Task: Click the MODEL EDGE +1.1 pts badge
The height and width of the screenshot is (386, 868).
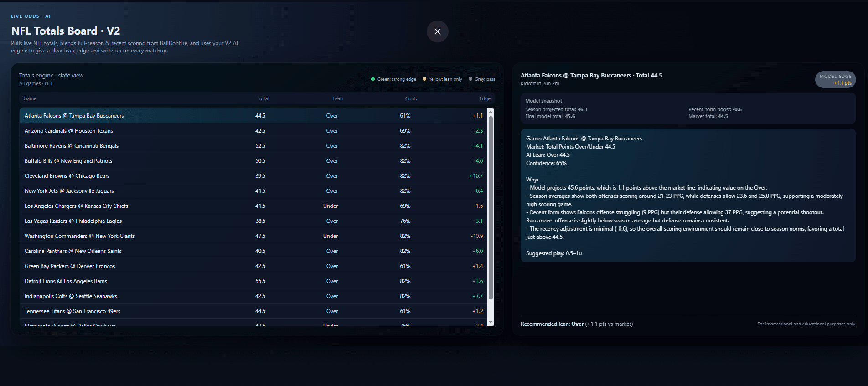Action: [835, 79]
